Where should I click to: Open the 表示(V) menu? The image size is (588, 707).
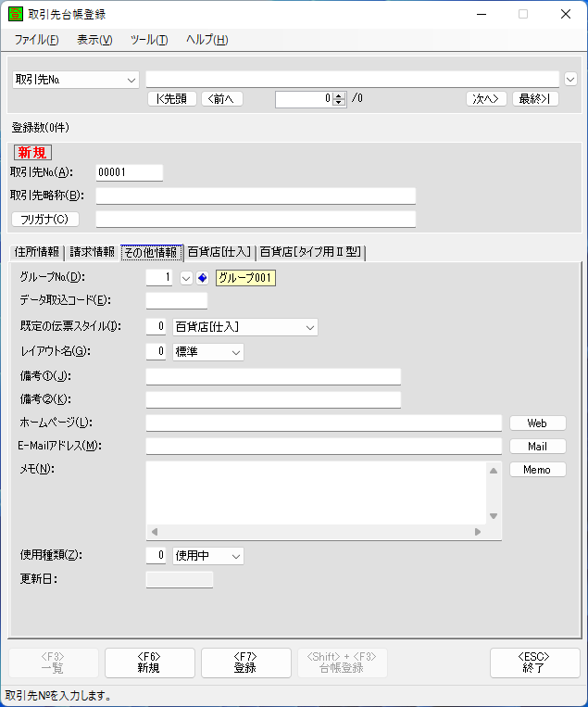click(x=94, y=40)
